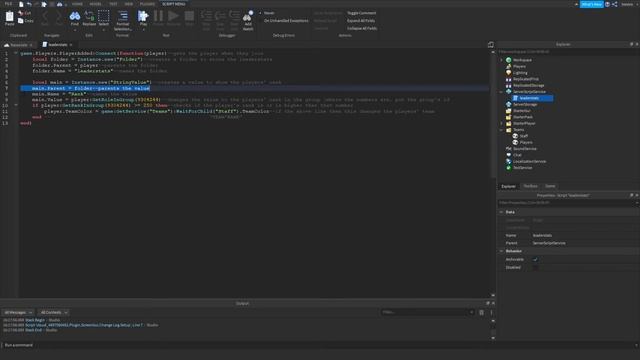Select the Chat service in Explorer

click(x=517, y=155)
